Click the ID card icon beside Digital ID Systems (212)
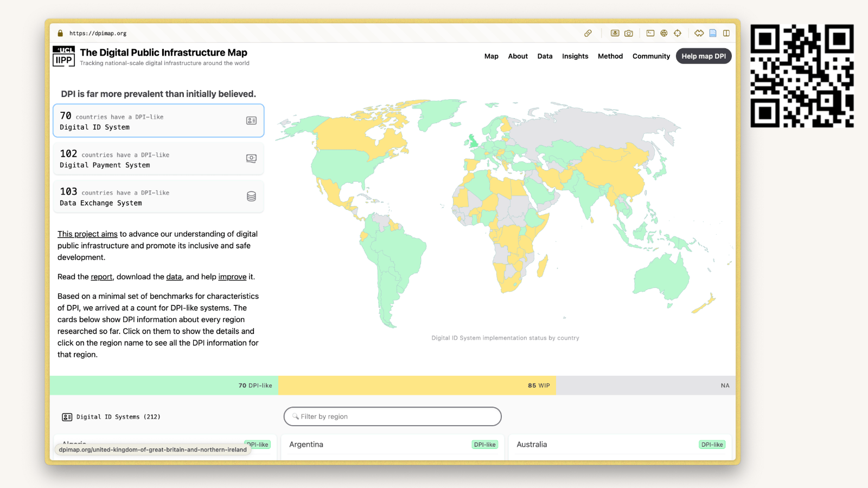 [67, 417]
